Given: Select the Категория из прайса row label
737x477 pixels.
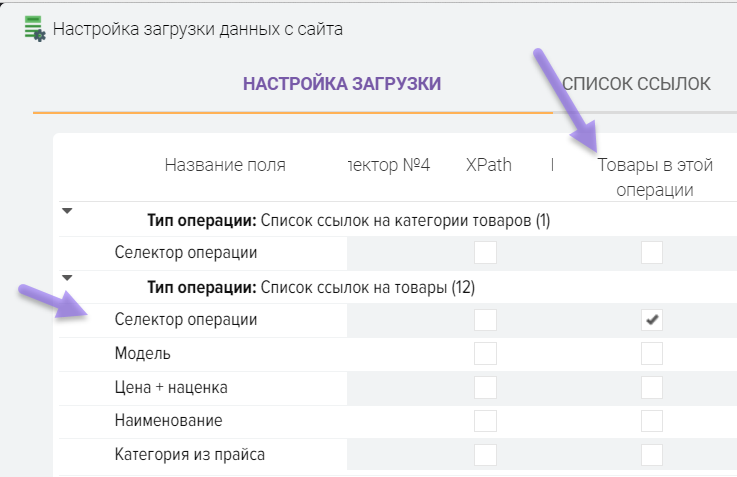Looking at the screenshot, I should (190, 455).
